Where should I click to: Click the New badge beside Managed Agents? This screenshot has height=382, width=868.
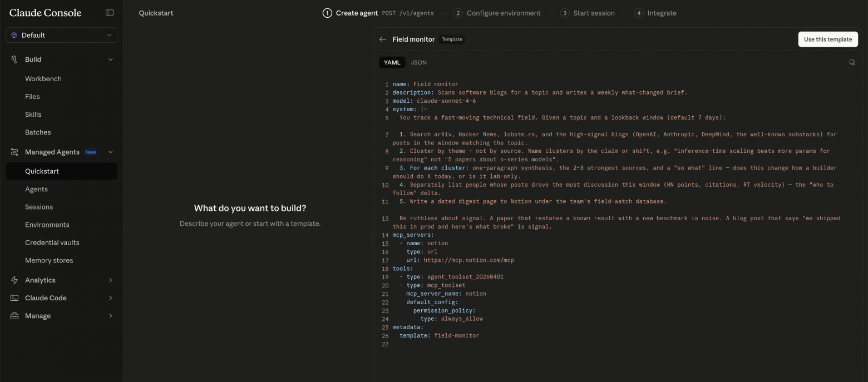point(91,152)
